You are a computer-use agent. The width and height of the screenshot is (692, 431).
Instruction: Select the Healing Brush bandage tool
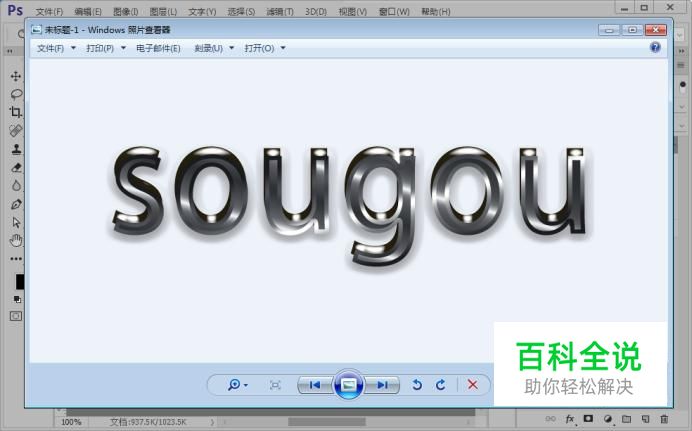(16, 131)
